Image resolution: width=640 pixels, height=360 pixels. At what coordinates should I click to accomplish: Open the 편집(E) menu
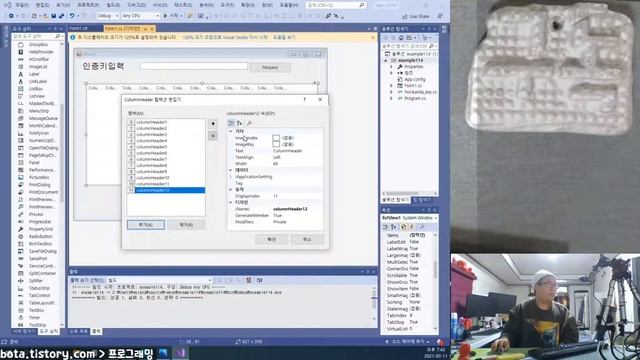[x=42, y=5]
